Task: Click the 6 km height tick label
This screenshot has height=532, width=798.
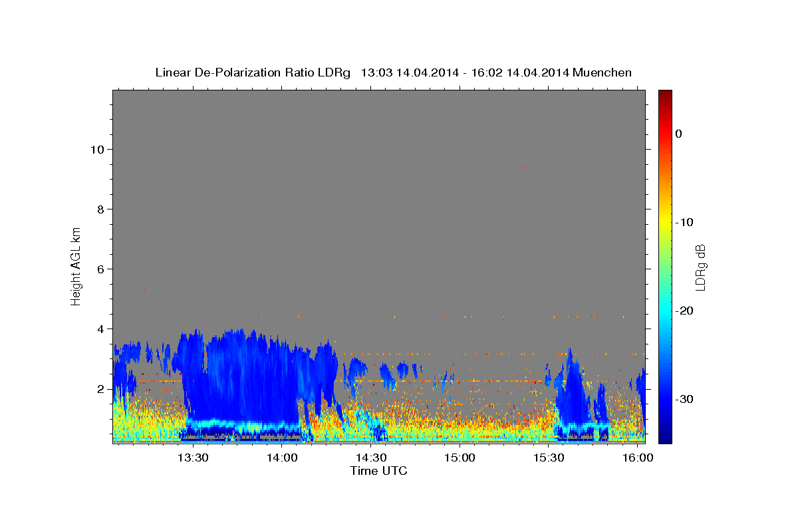Action: click(100, 269)
